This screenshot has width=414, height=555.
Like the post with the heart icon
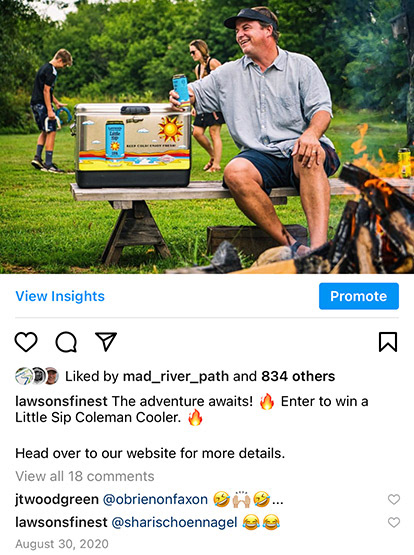click(x=26, y=342)
